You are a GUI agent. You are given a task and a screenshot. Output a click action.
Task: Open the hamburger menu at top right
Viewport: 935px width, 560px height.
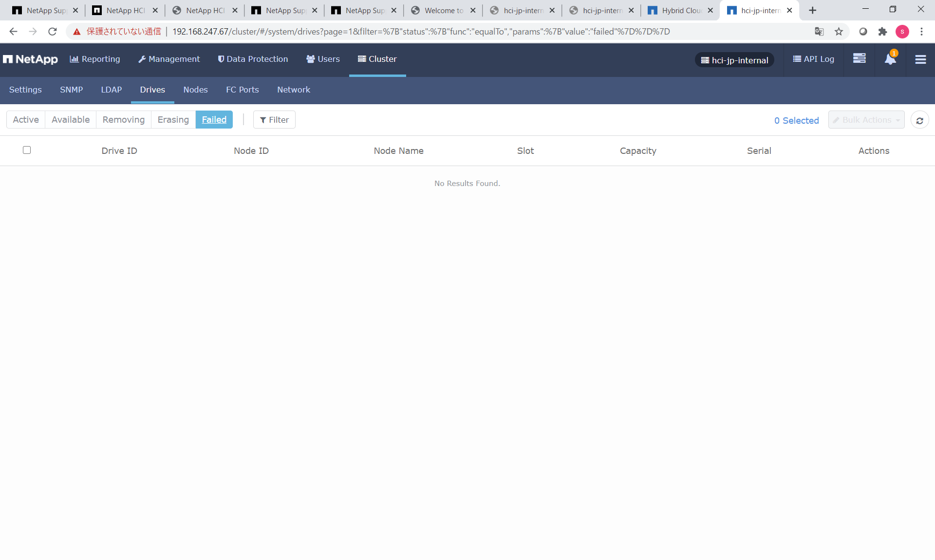pos(921,59)
